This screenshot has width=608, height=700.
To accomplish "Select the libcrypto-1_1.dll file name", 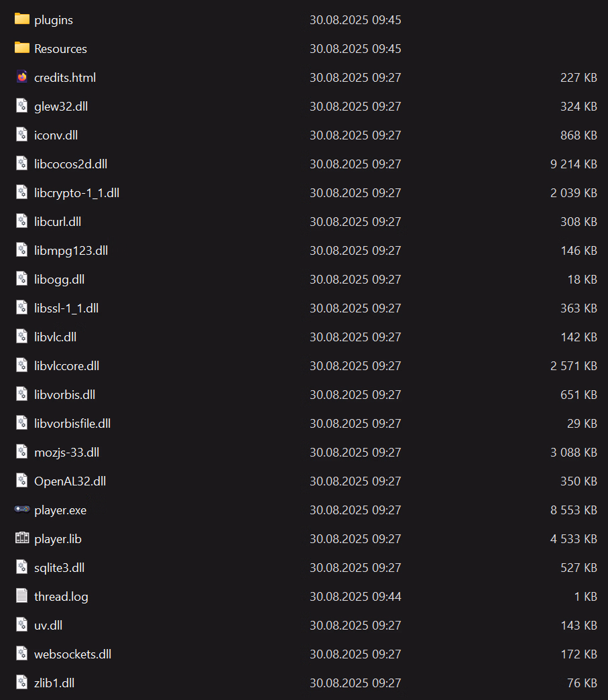I will [76, 192].
